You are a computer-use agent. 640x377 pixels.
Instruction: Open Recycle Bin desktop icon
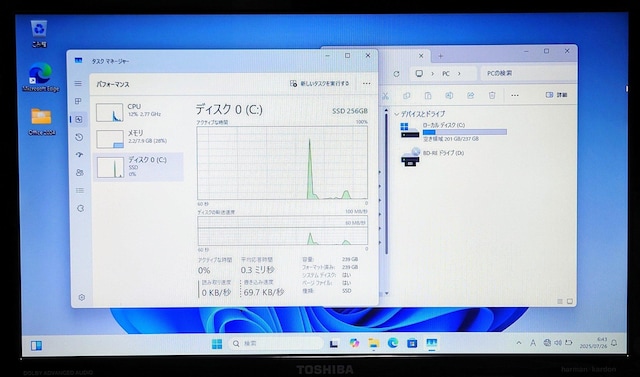39,33
